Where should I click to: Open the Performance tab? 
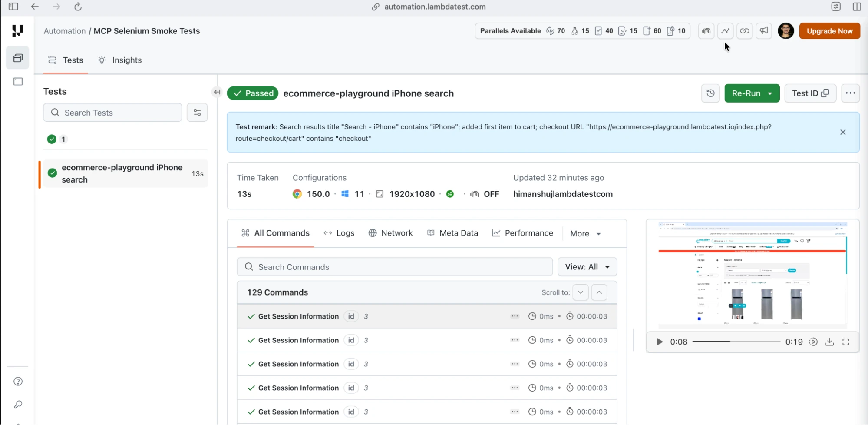tap(522, 233)
